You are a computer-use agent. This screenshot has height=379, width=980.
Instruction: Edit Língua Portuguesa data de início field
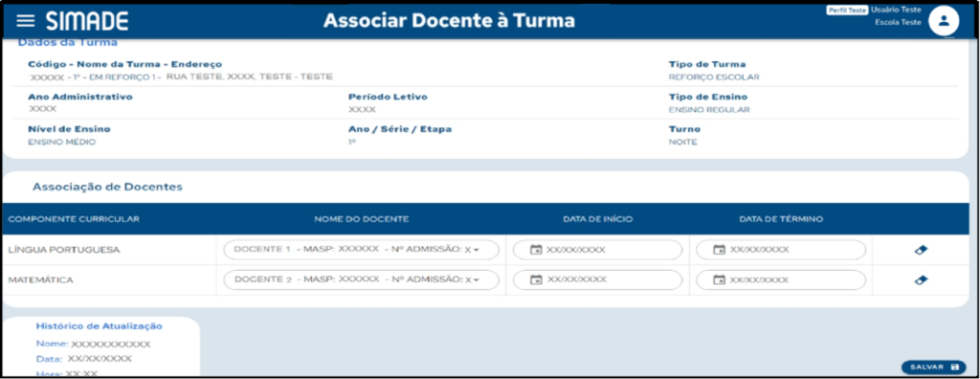pyautogui.click(x=597, y=250)
